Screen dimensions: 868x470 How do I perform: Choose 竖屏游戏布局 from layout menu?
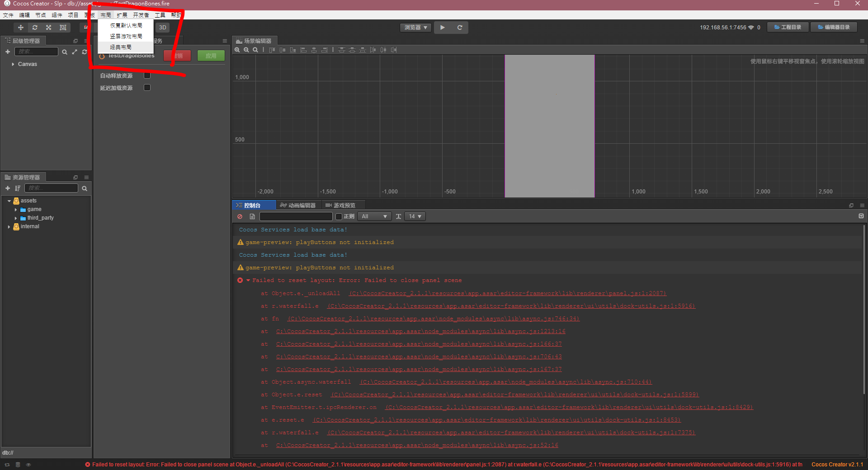click(x=126, y=37)
